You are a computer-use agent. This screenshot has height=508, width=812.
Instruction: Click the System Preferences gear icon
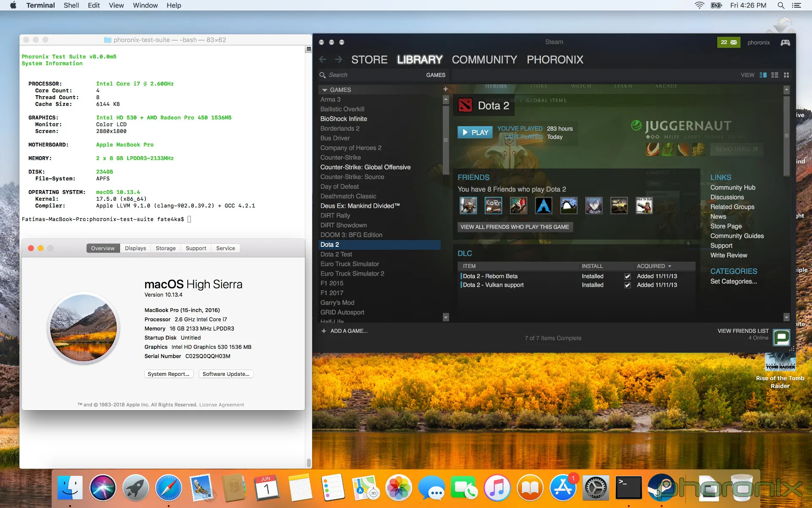pyautogui.click(x=596, y=487)
